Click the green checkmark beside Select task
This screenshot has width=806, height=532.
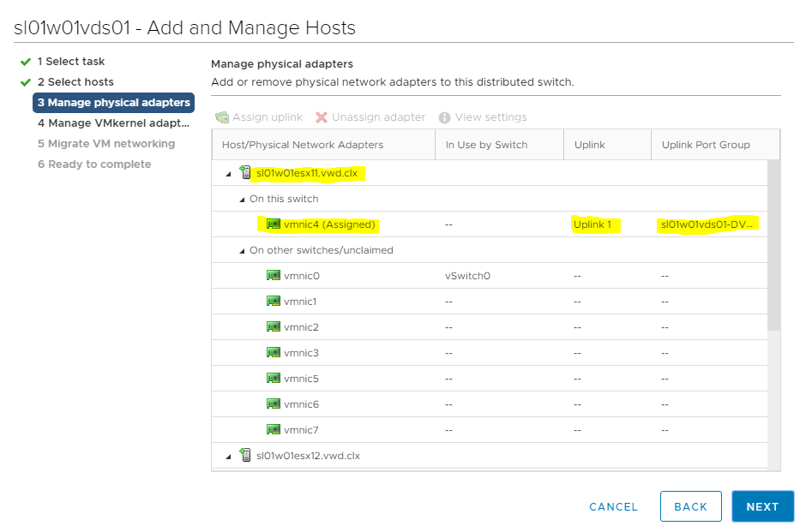(26, 63)
